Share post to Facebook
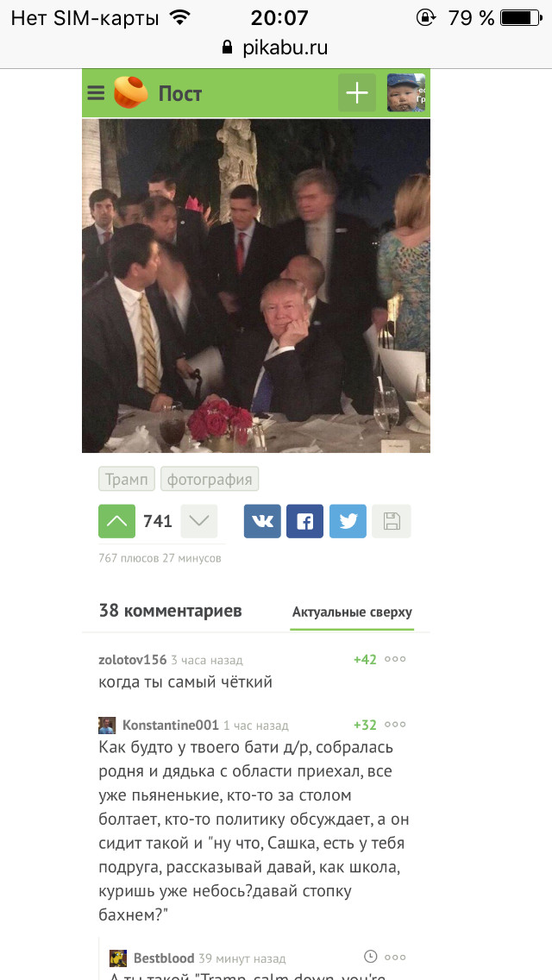Image resolution: width=552 pixels, height=980 pixels. click(x=304, y=521)
